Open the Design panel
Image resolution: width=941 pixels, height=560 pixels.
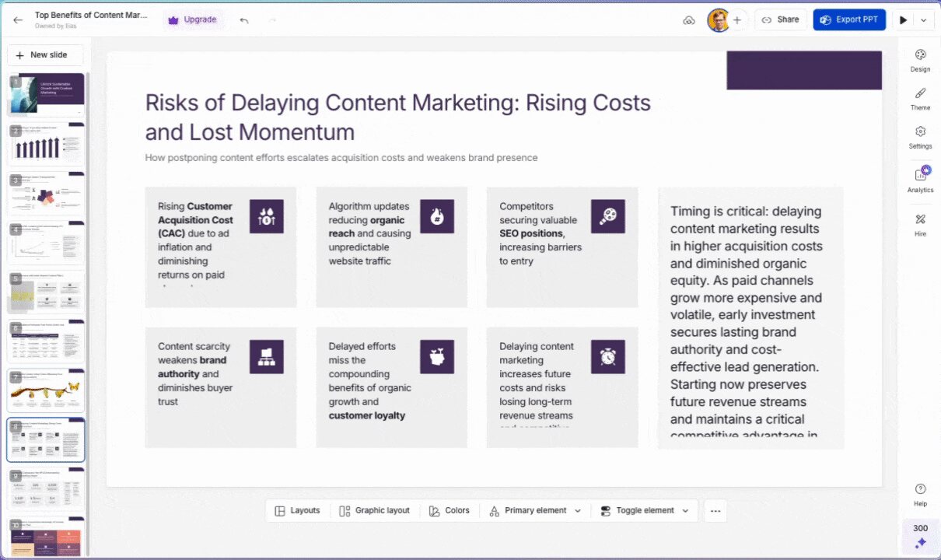tap(920, 61)
